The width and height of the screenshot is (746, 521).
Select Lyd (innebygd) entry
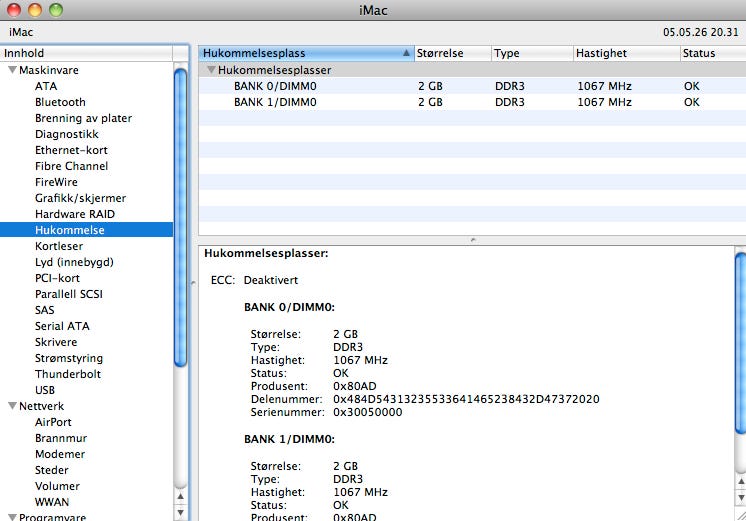pyautogui.click(x=74, y=262)
